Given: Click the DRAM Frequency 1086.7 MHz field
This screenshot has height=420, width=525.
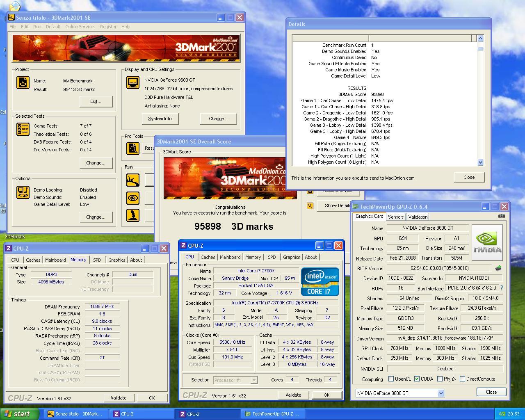Looking at the screenshot, I should pyautogui.click(x=102, y=306).
